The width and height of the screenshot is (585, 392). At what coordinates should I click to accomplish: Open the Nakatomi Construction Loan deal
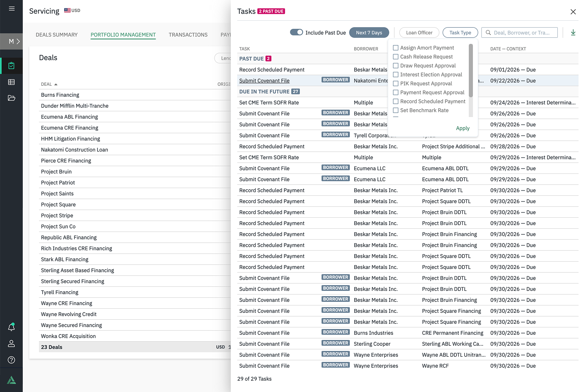74,150
